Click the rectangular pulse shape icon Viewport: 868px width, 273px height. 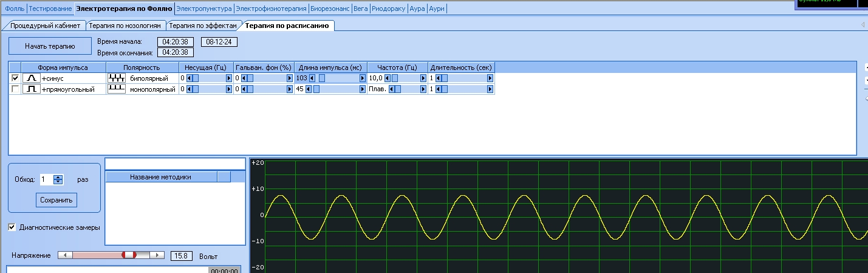tap(31, 89)
